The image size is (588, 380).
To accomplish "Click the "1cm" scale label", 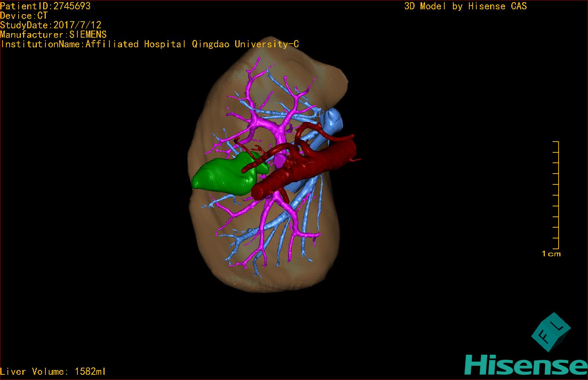I will [x=551, y=254].
